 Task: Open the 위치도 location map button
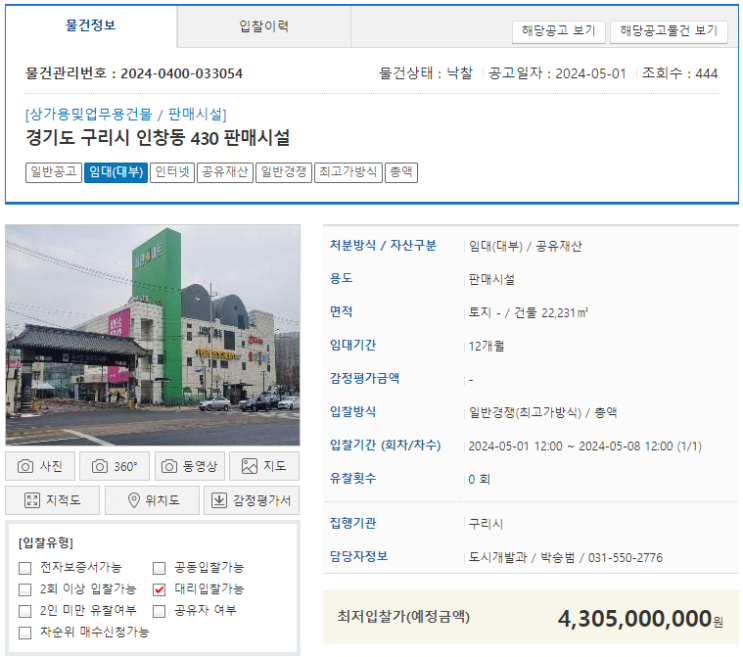tap(152, 500)
